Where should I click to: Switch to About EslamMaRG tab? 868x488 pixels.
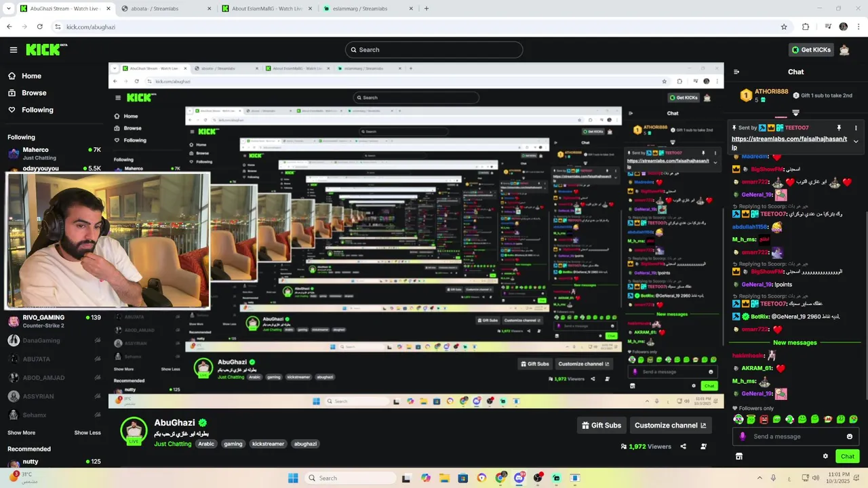point(267,9)
